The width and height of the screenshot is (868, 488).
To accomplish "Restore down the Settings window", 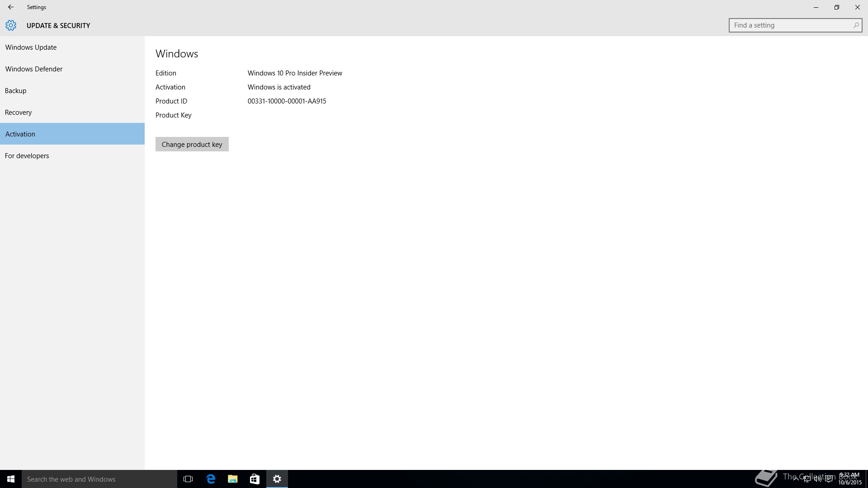I will (x=837, y=7).
